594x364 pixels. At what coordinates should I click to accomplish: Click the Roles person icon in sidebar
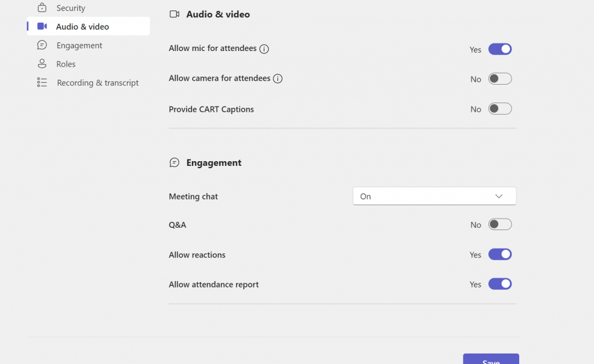[x=42, y=64]
